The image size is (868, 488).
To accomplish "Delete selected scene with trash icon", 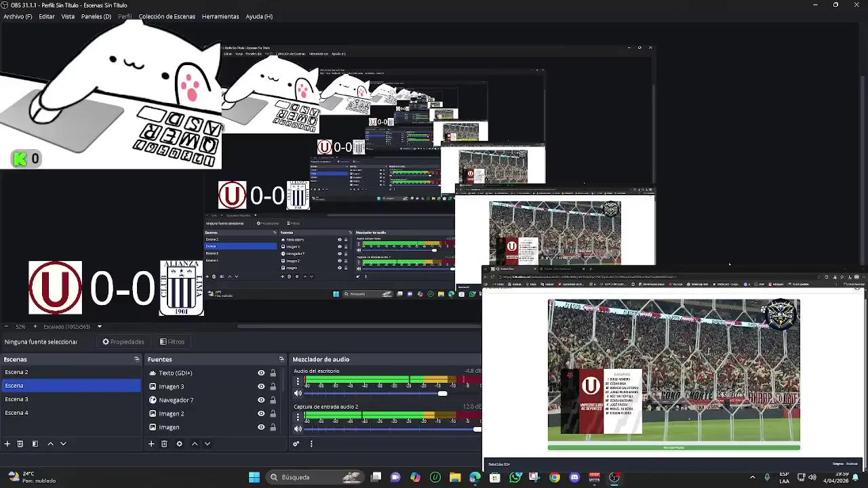I will (20, 444).
